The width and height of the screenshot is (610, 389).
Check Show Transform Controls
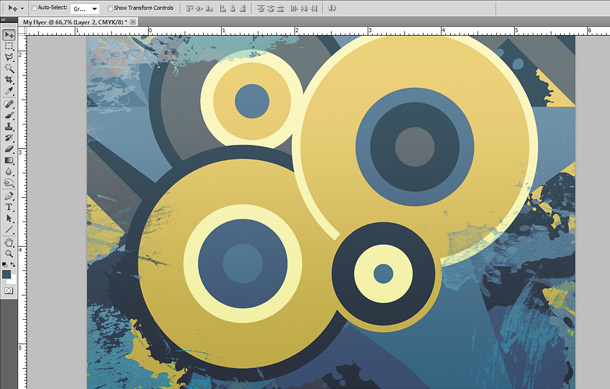(110, 8)
